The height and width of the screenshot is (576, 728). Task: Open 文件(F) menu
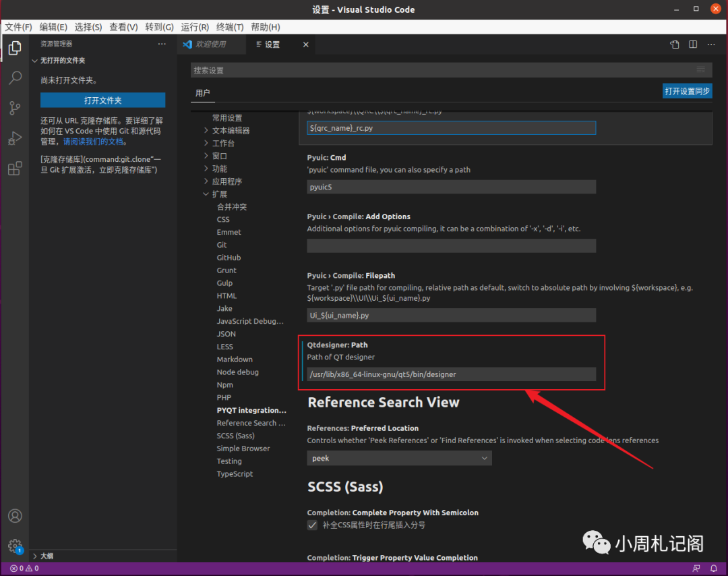[19, 27]
